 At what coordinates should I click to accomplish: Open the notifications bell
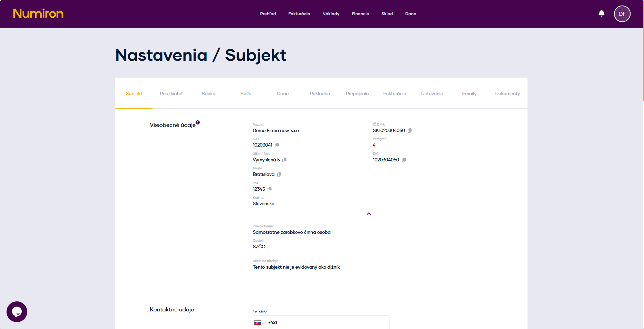pos(601,13)
